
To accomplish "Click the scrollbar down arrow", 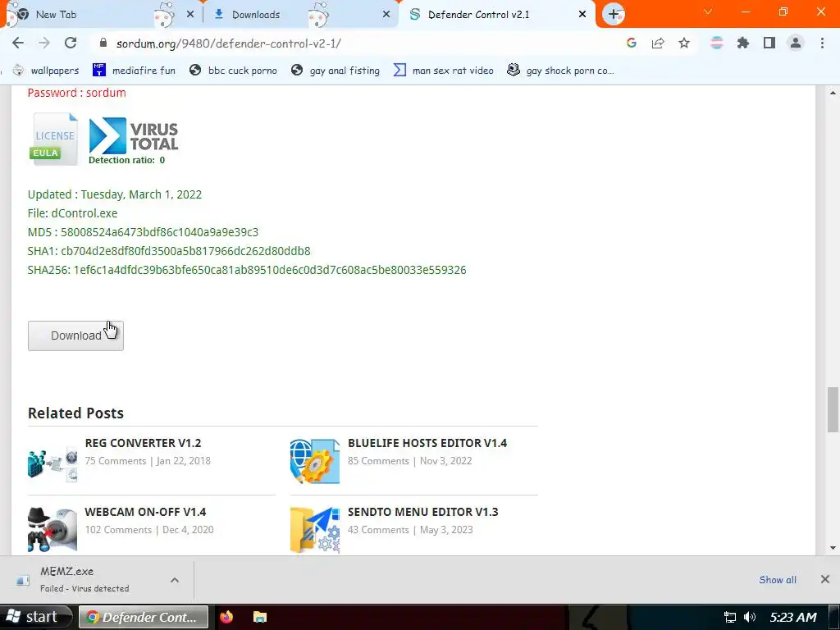I will [833, 547].
